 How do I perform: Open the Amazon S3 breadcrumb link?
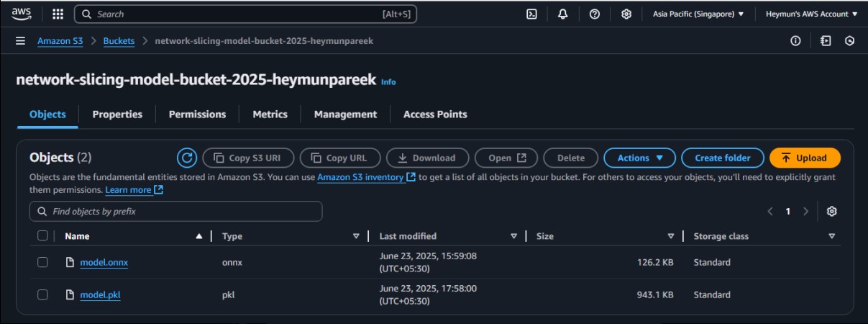60,41
